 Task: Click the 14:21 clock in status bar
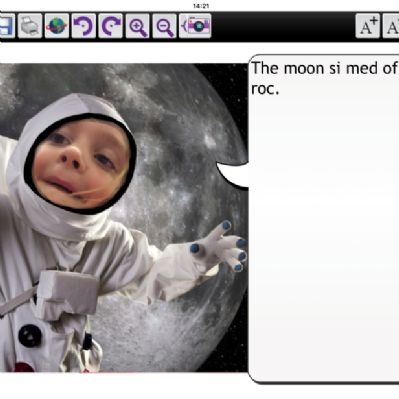[201, 6]
